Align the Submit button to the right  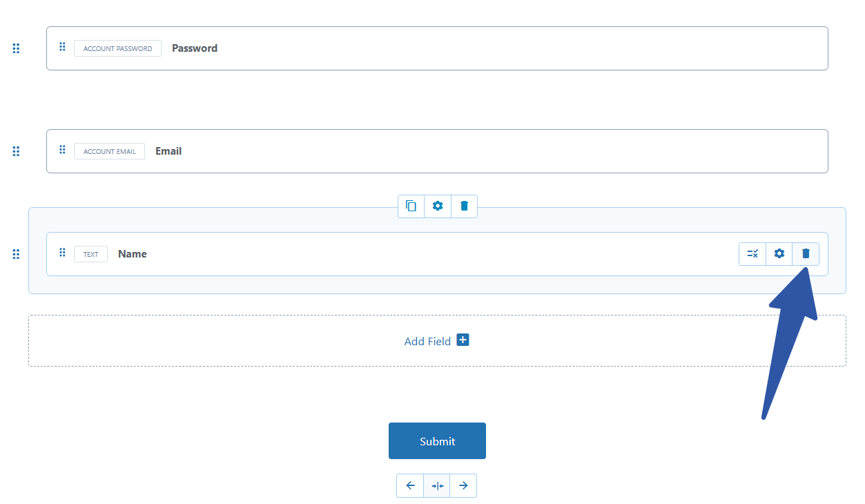coord(463,485)
